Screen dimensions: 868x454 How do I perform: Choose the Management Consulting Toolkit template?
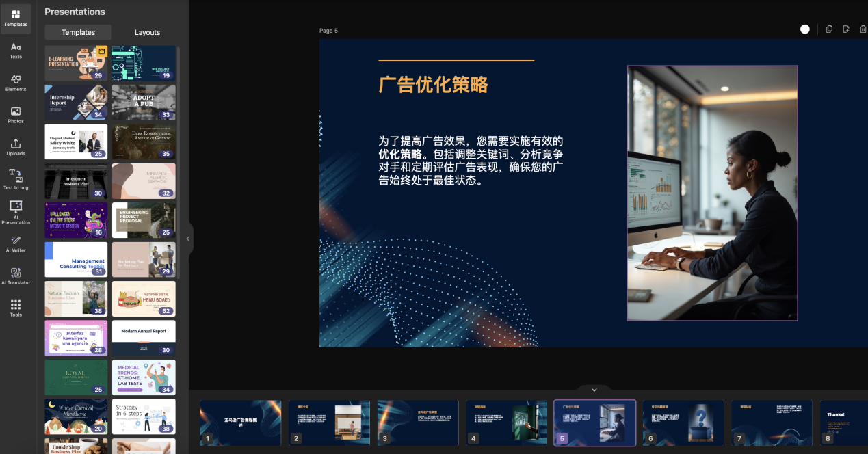tap(76, 259)
